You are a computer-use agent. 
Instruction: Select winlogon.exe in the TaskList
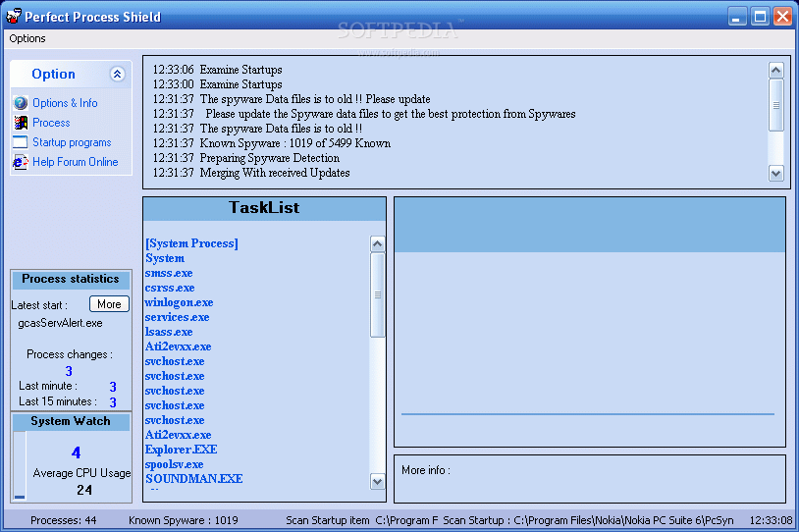179,302
